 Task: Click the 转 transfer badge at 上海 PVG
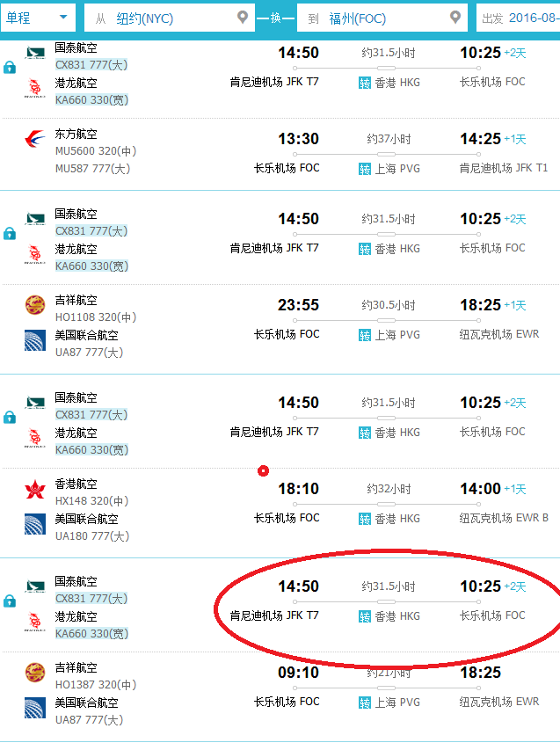point(364,168)
